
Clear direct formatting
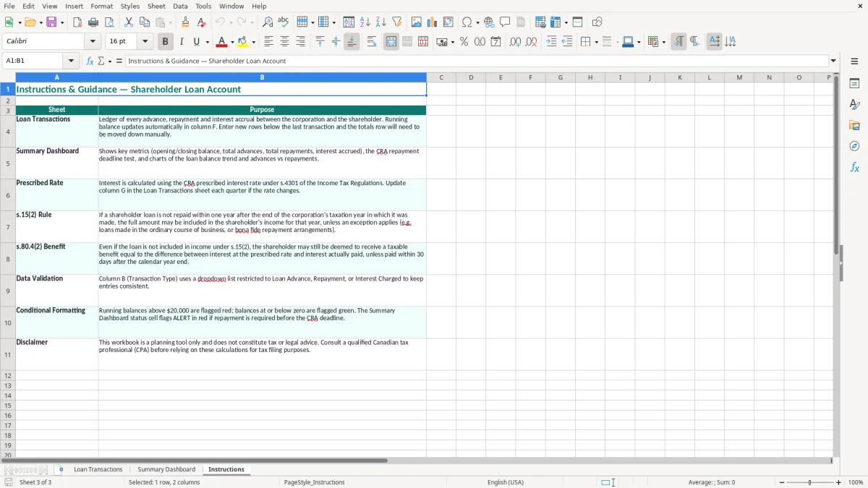click(x=201, y=22)
